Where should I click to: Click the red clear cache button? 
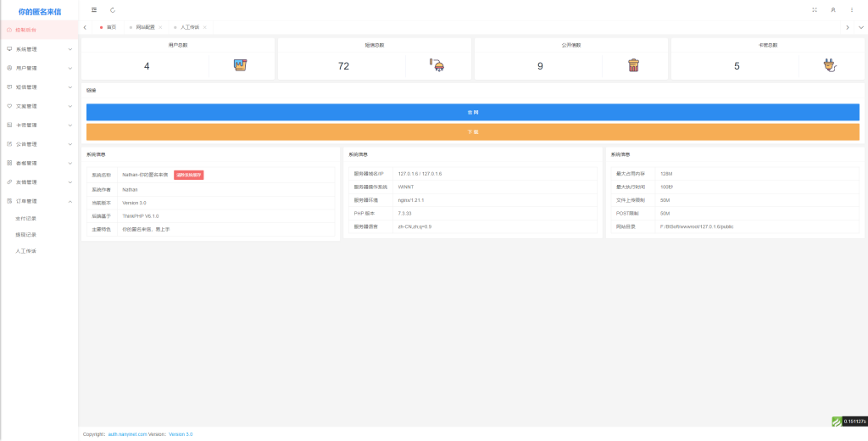(x=188, y=175)
